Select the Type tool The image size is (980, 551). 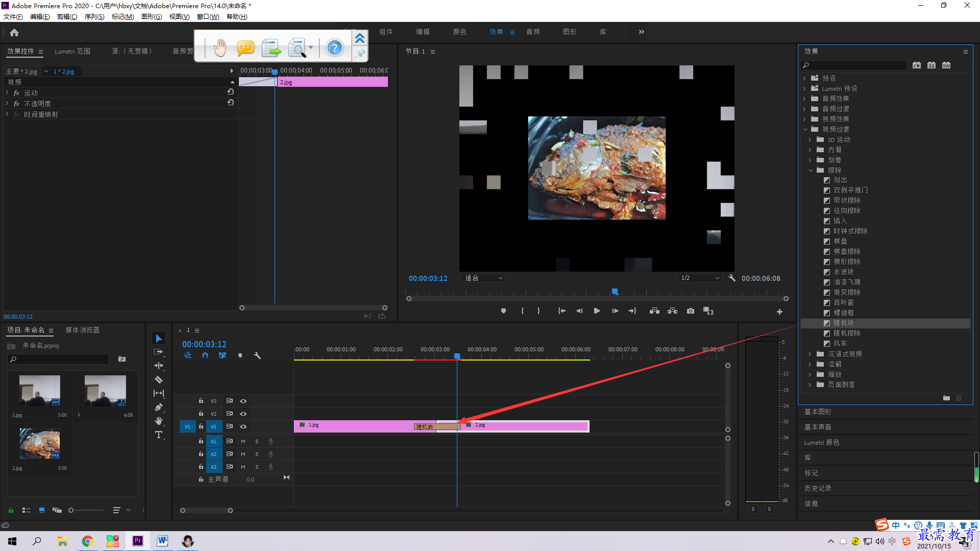coord(159,435)
